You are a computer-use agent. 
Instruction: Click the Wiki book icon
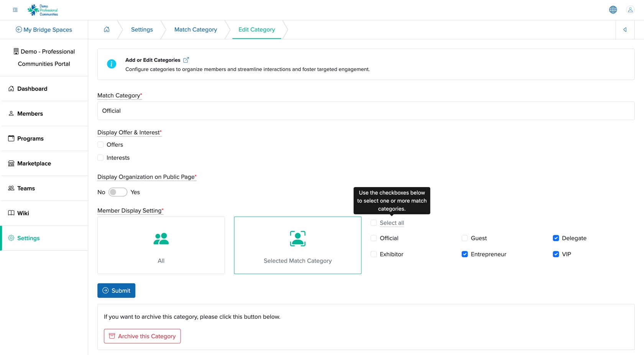11,213
